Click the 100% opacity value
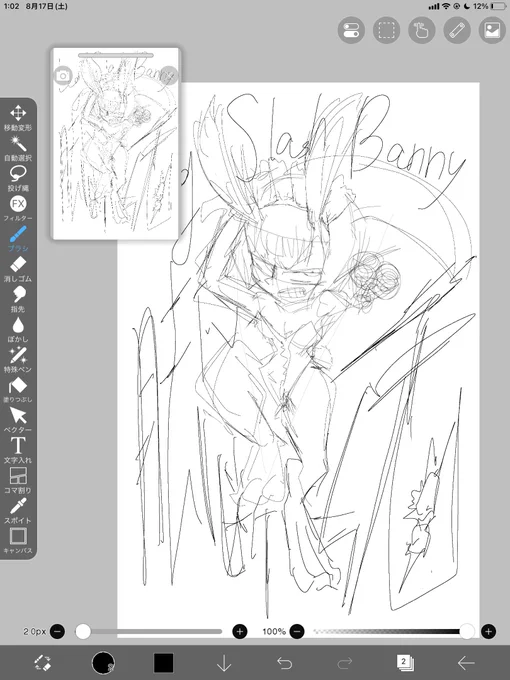 (x=274, y=631)
